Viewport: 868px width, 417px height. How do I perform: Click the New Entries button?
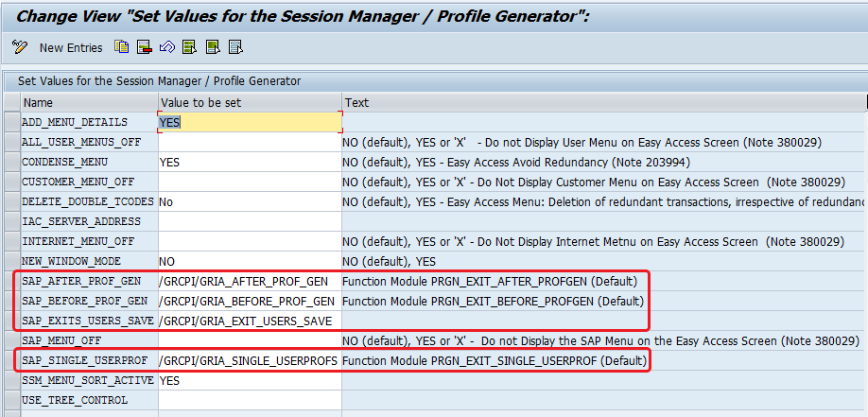click(70, 47)
